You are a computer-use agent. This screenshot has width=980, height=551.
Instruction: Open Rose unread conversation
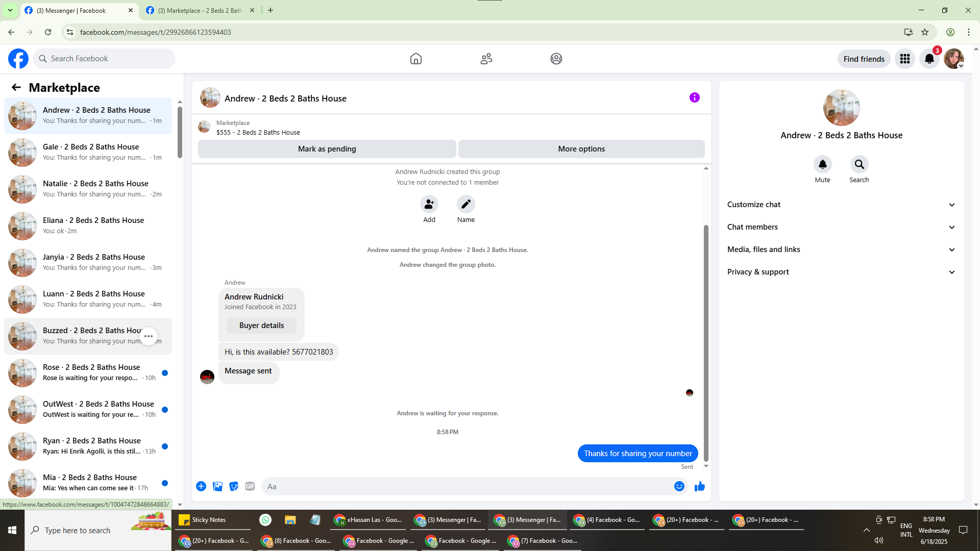tap(88, 373)
